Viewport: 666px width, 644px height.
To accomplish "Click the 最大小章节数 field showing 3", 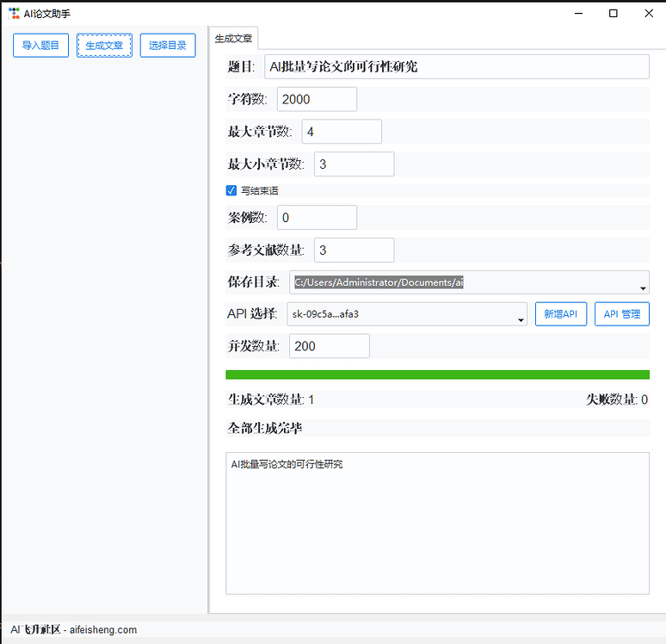I will tap(354, 164).
